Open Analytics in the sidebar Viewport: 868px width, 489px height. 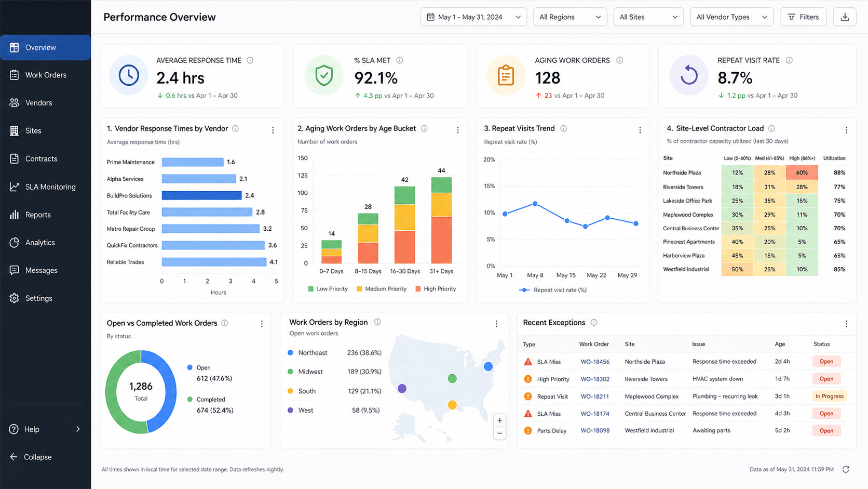point(45,243)
